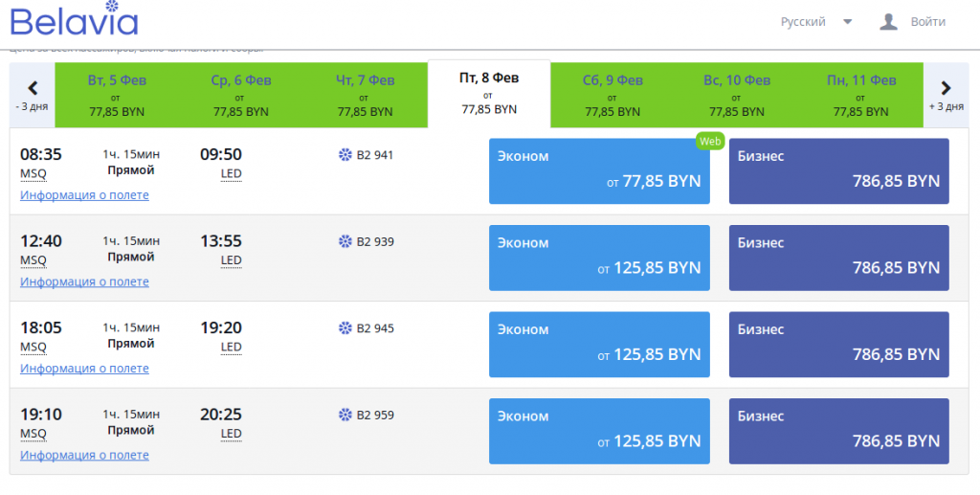The image size is (980, 495).
Task: Click the green Web badge
Action: coord(709,141)
